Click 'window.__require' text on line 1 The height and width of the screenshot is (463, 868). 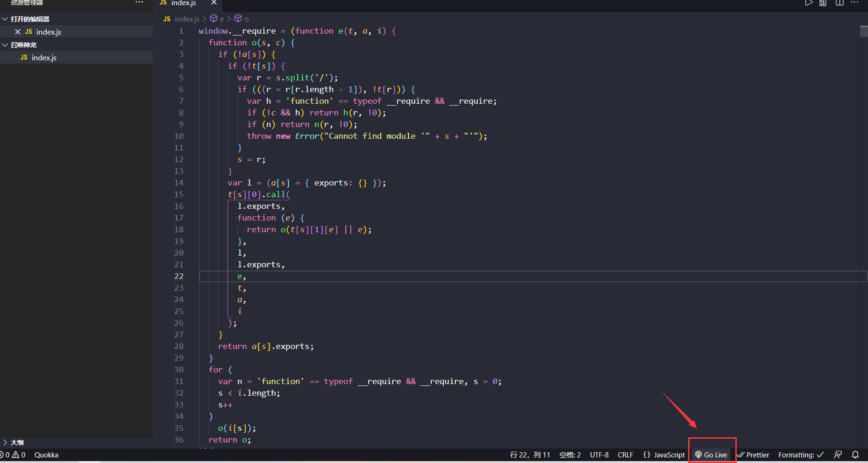pos(237,31)
